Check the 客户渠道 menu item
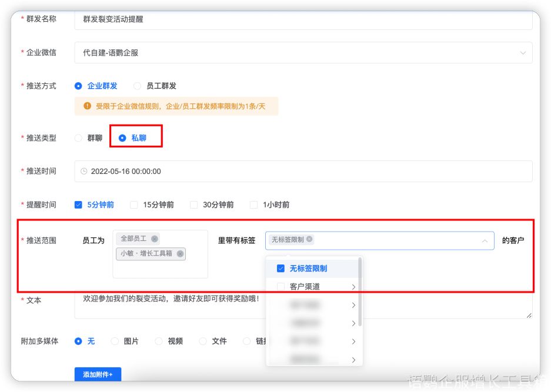This screenshot has height=392, width=551. click(x=280, y=287)
